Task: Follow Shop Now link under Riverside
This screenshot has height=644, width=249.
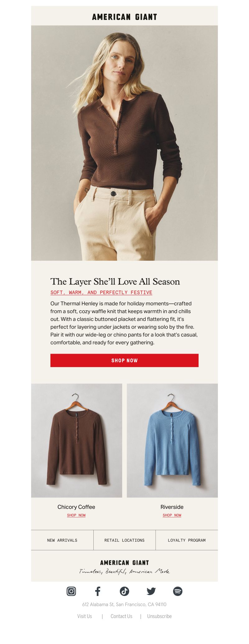Action: pyautogui.click(x=172, y=515)
